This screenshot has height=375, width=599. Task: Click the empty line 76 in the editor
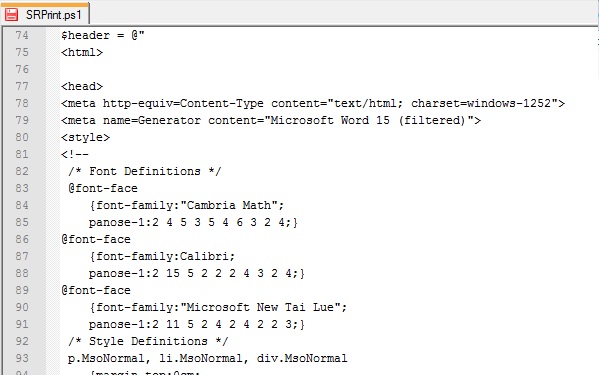329,69
